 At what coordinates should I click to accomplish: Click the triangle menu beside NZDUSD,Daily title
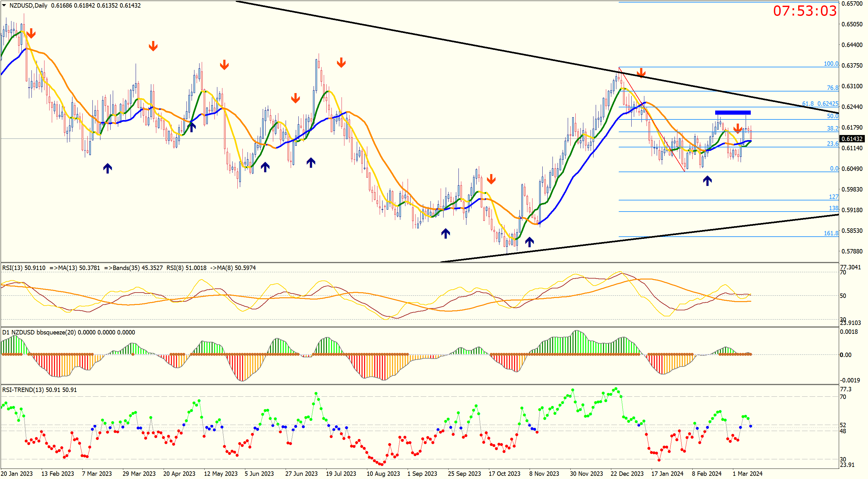coord(4,5)
